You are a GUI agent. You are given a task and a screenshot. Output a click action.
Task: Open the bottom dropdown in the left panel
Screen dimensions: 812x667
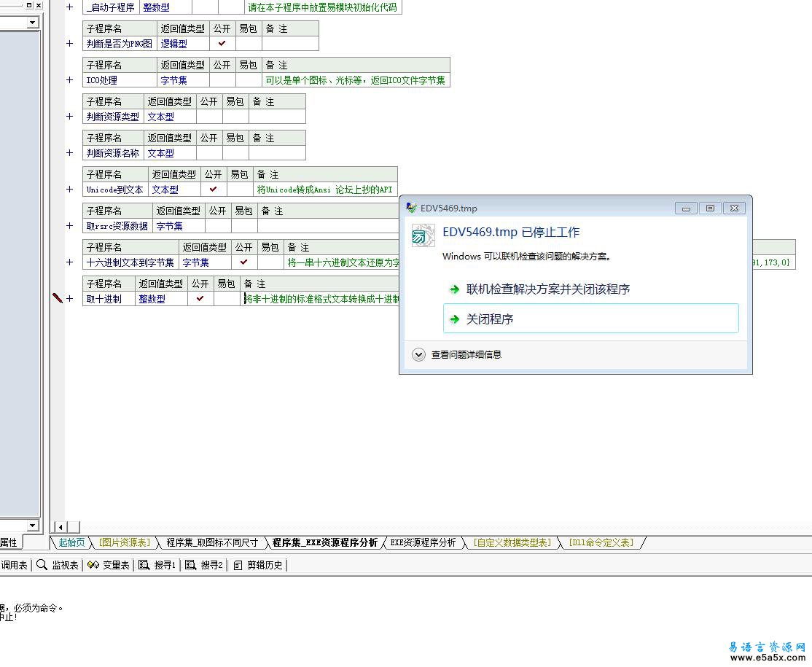point(33,525)
